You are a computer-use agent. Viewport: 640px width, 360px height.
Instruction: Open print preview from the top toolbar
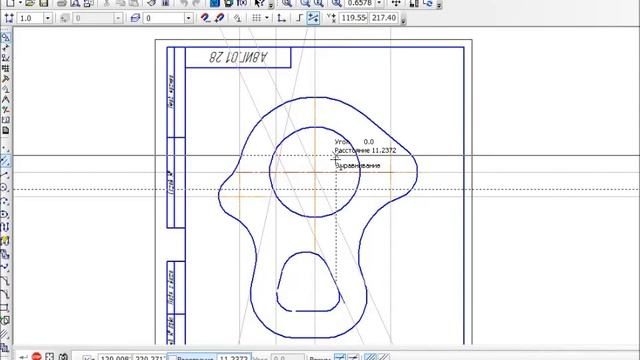[x=75, y=3]
